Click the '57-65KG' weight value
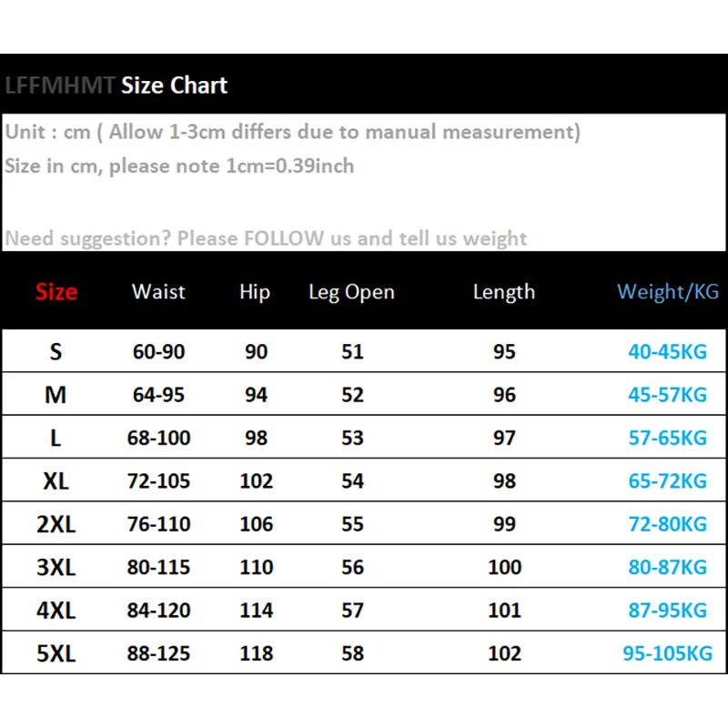Screen dimensions: 728x728 pyautogui.click(x=668, y=438)
